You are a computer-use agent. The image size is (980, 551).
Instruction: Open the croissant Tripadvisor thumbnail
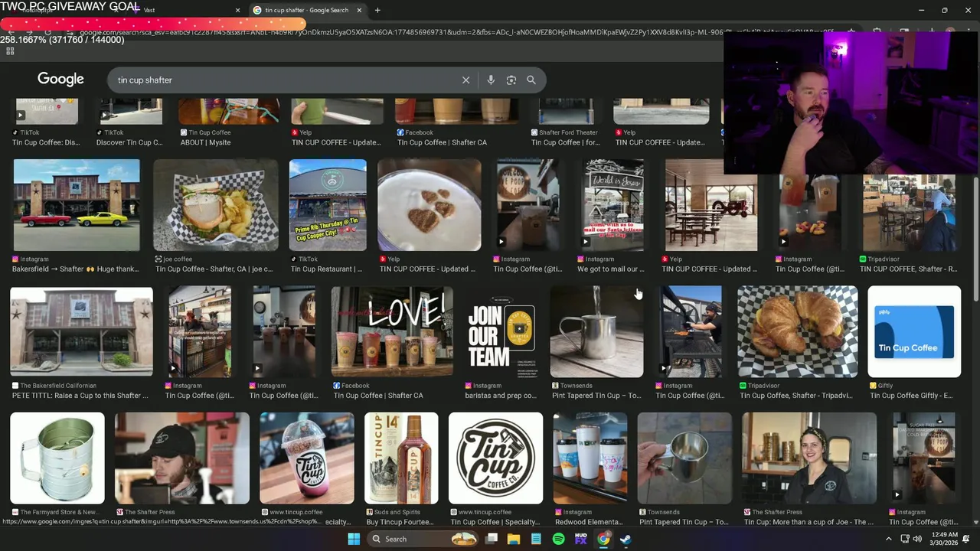tap(798, 331)
